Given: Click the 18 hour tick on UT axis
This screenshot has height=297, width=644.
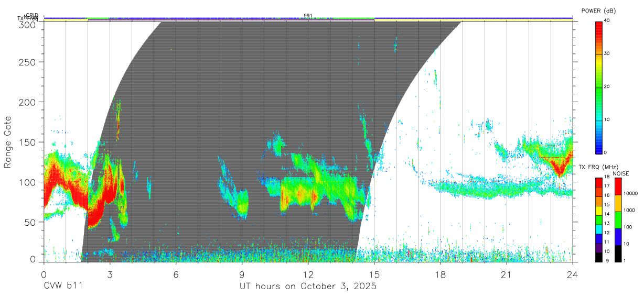Looking at the screenshot, I should (x=440, y=274).
